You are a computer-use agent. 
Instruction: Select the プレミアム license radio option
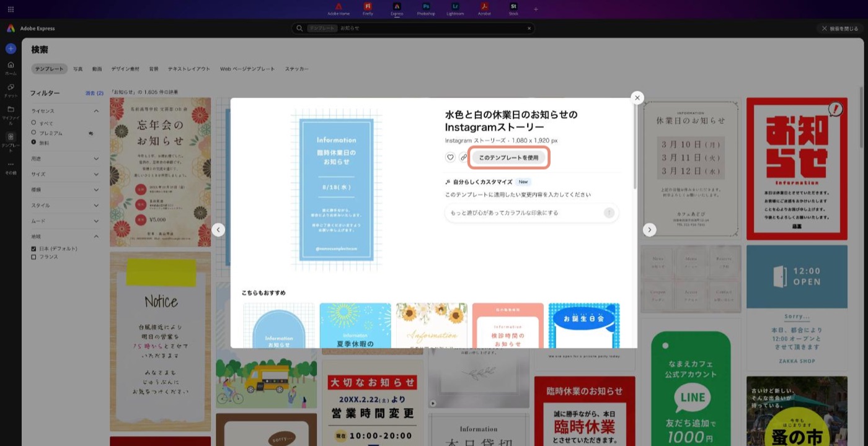(x=34, y=133)
